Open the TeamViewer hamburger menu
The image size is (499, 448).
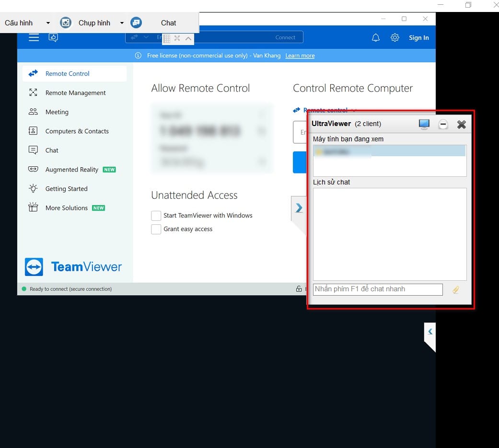click(x=34, y=37)
